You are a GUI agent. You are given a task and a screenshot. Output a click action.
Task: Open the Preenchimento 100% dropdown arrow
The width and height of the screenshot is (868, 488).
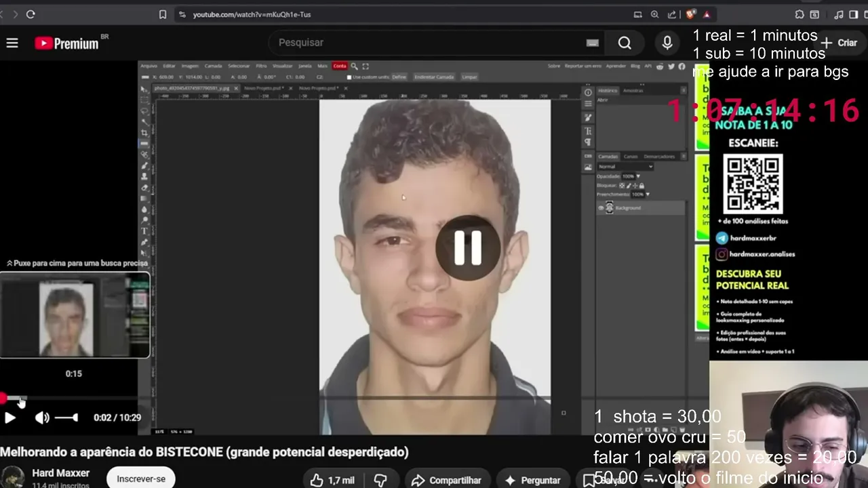(647, 195)
